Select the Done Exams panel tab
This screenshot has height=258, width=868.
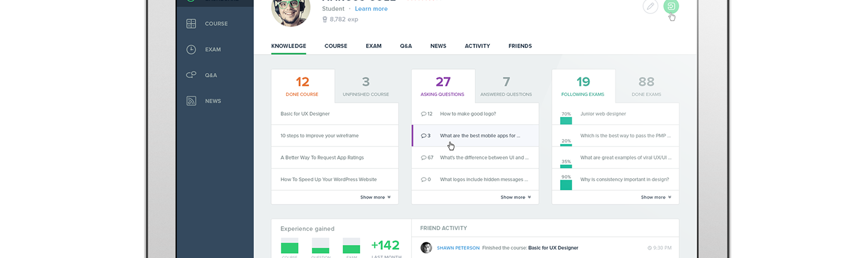(646, 86)
